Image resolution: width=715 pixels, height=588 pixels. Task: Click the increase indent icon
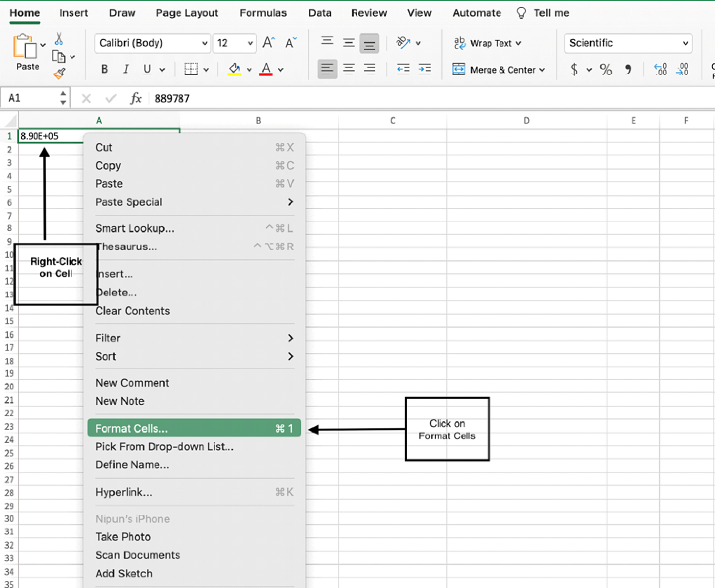[426, 70]
